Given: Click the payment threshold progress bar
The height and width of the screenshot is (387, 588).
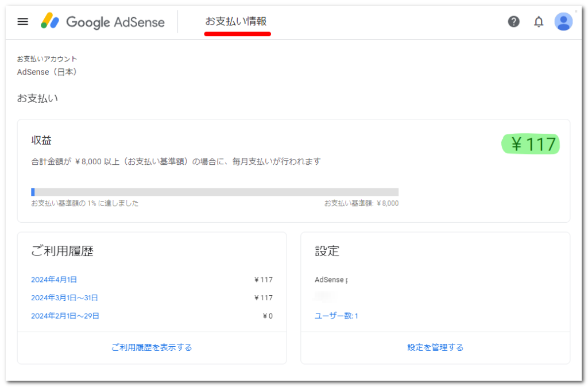Looking at the screenshot, I should [x=215, y=192].
